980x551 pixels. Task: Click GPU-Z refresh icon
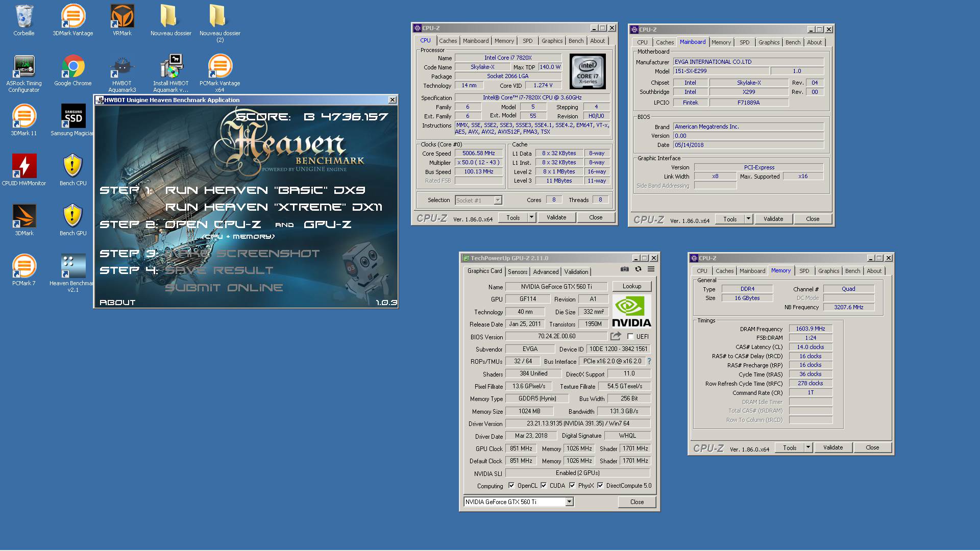638,269
